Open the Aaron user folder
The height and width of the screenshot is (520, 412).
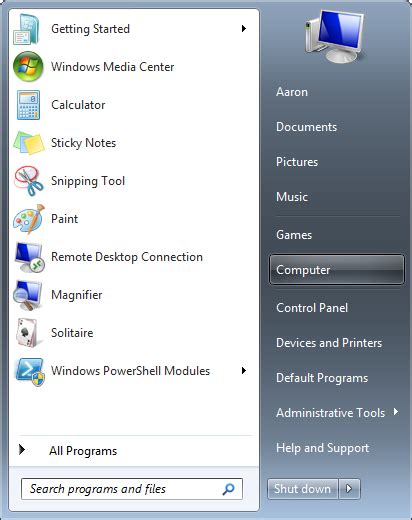tap(292, 92)
